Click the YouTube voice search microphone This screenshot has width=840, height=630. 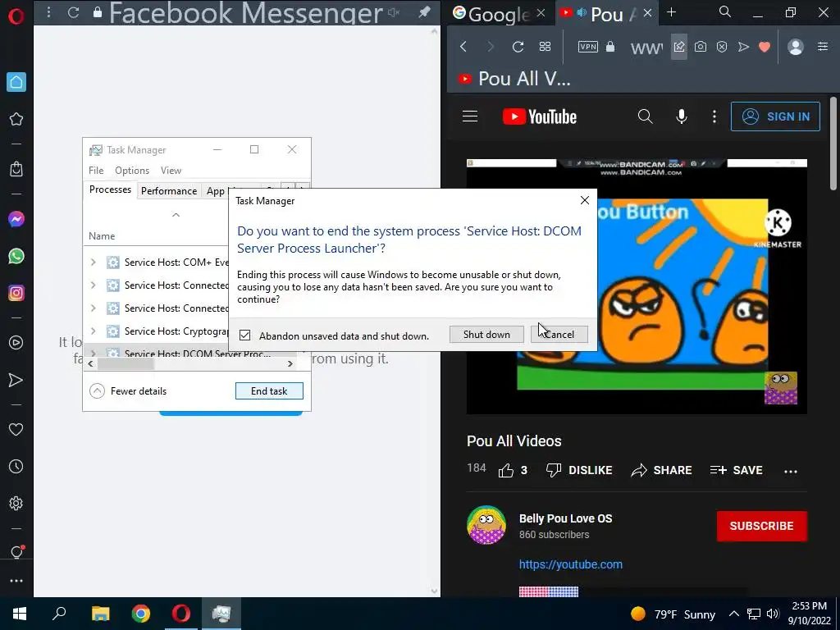(682, 116)
